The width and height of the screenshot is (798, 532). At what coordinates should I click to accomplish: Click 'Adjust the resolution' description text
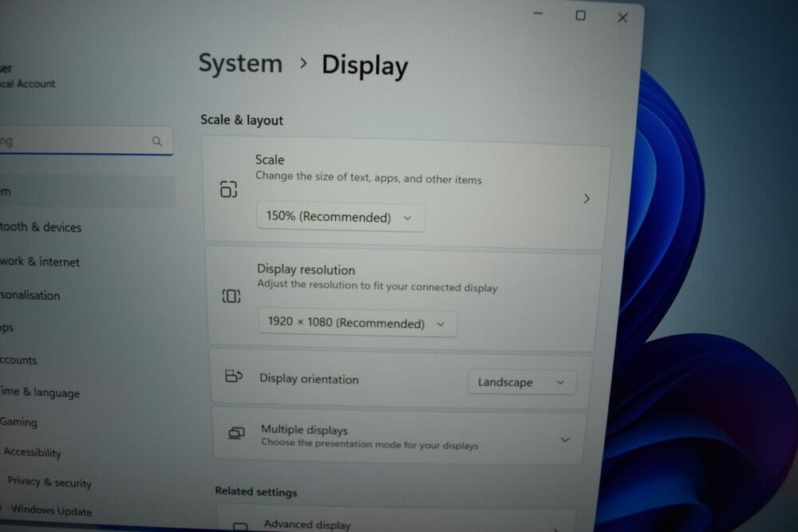click(x=377, y=286)
